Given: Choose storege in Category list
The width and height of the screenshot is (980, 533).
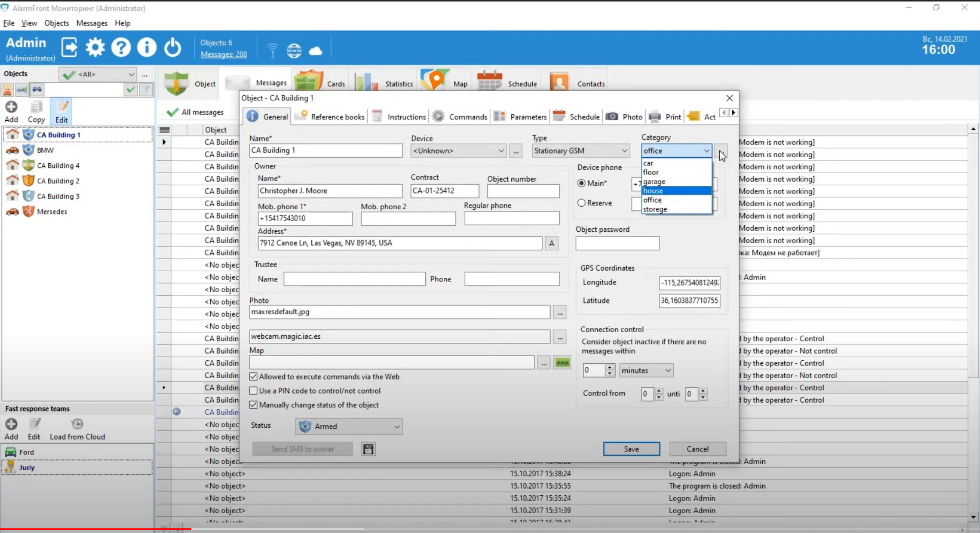Looking at the screenshot, I should (676, 209).
